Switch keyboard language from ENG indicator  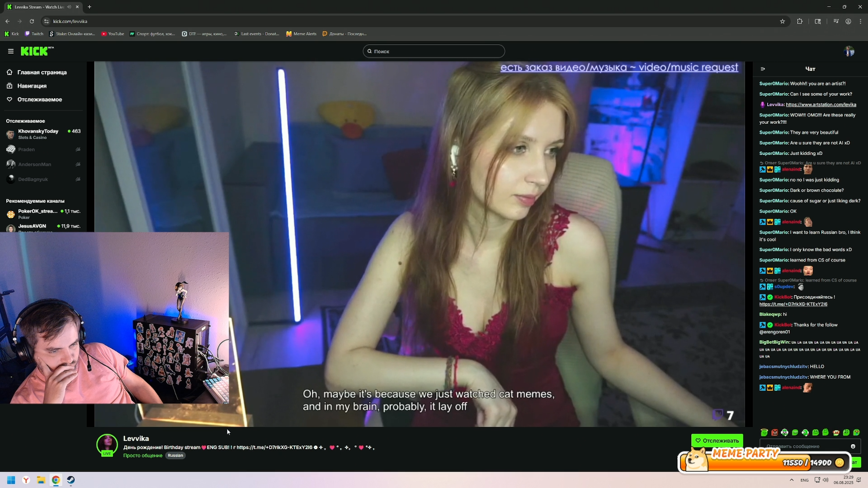(804, 480)
